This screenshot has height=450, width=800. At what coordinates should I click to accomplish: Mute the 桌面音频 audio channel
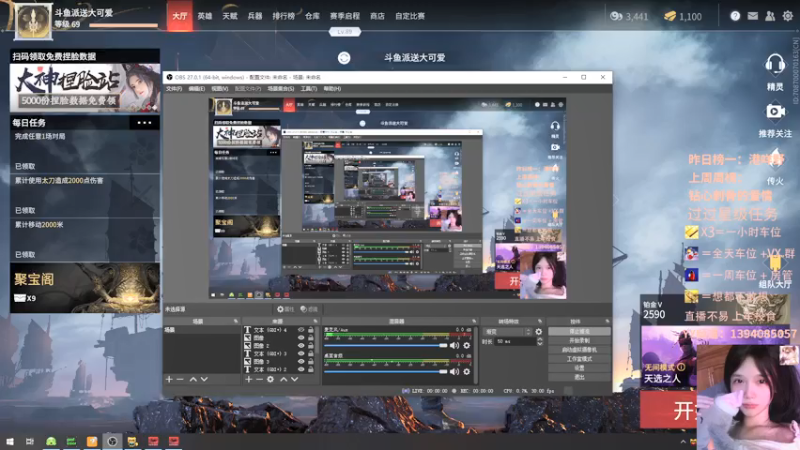(x=454, y=371)
